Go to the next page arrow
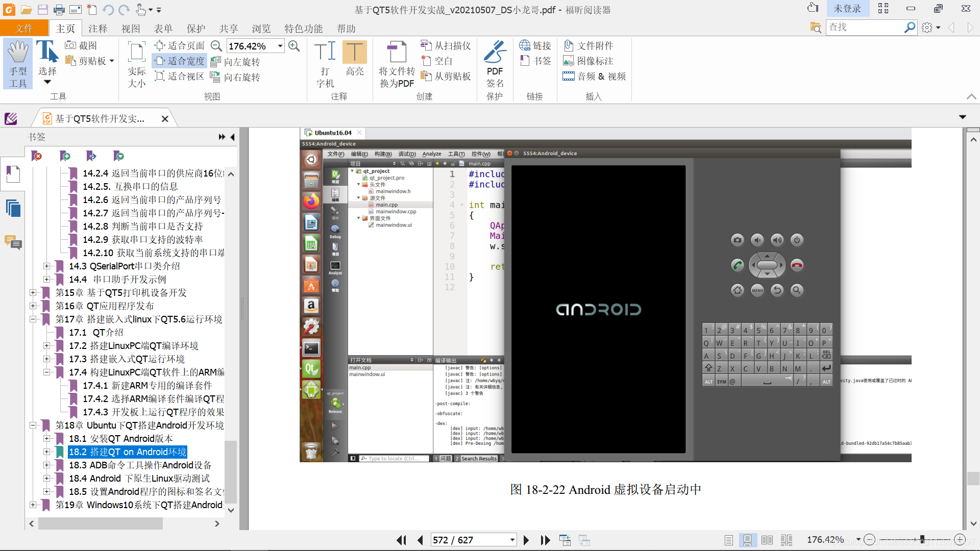This screenshot has height=551, width=980. coord(526,540)
